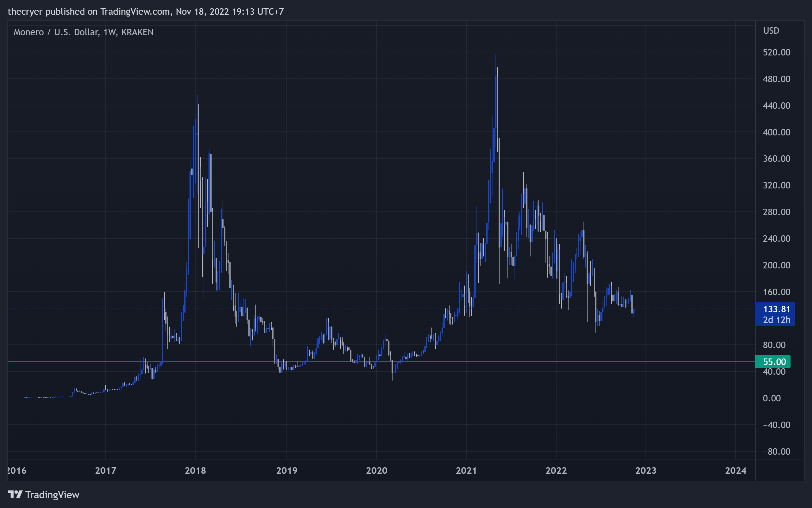Click the 440.00 price axis label

[776, 105]
